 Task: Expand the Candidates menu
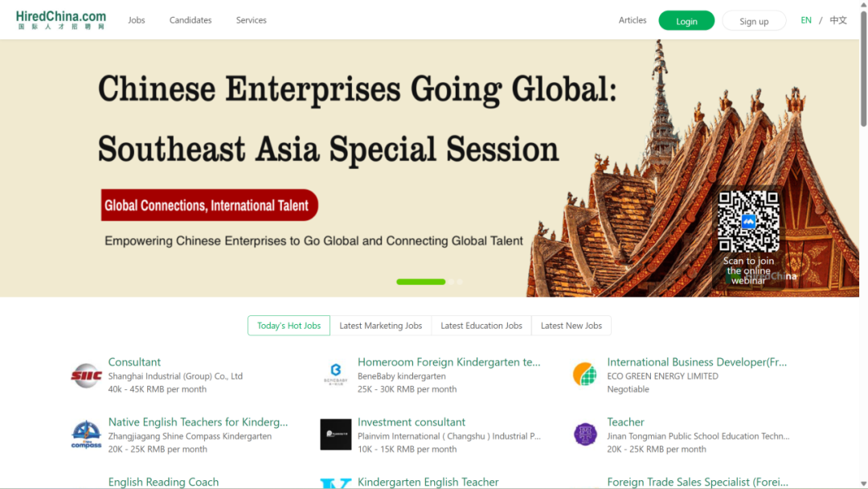pyautogui.click(x=190, y=20)
